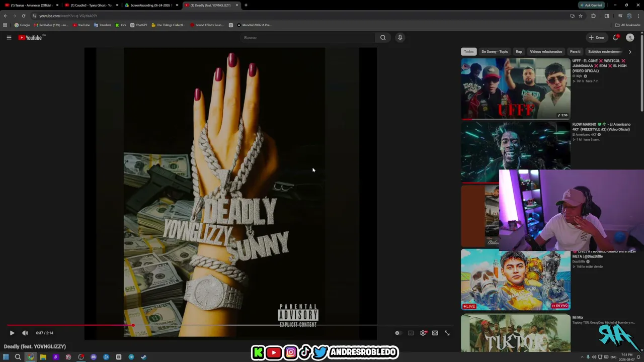The image size is (644, 362).
Task: Select the Videos relacionados chip
Action: tap(546, 51)
